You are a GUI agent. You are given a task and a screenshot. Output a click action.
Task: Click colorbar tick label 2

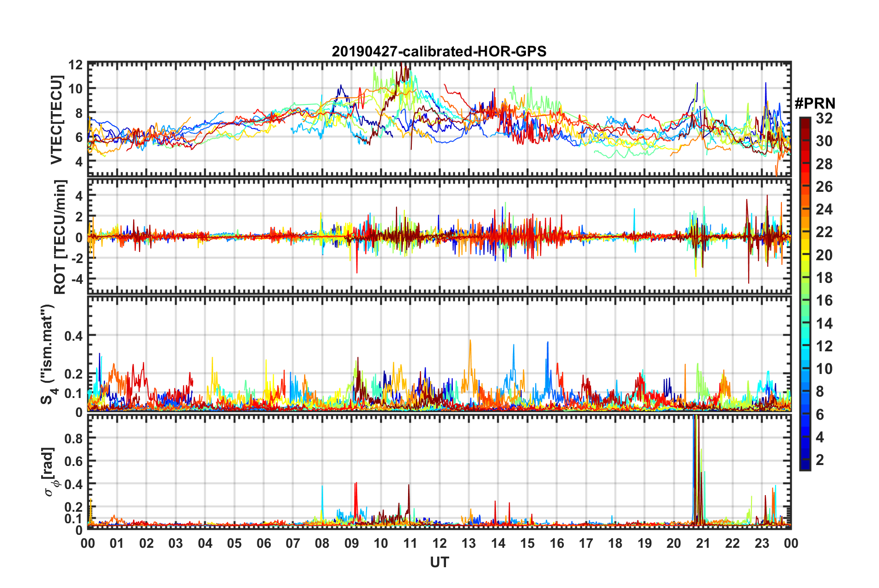(x=820, y=459)
